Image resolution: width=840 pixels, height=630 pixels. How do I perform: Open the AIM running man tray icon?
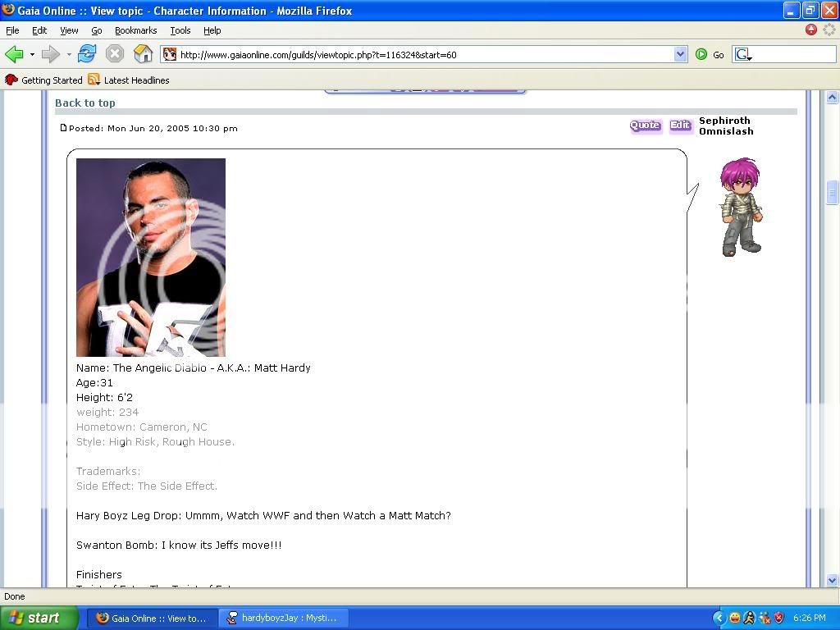pos(749,618)
